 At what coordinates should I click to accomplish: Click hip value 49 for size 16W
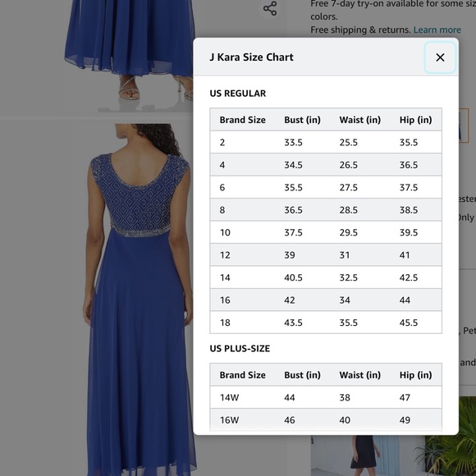tap(405, 420)
